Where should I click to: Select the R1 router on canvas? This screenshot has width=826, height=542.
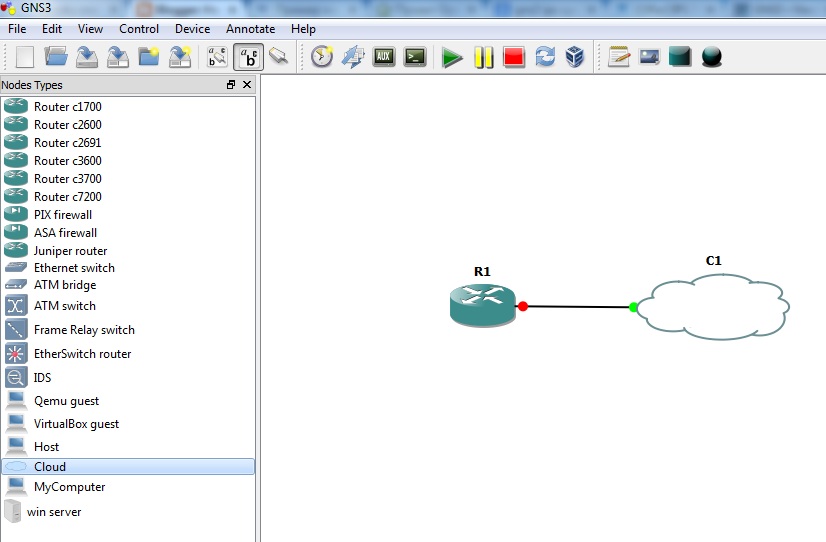(483, 305)
